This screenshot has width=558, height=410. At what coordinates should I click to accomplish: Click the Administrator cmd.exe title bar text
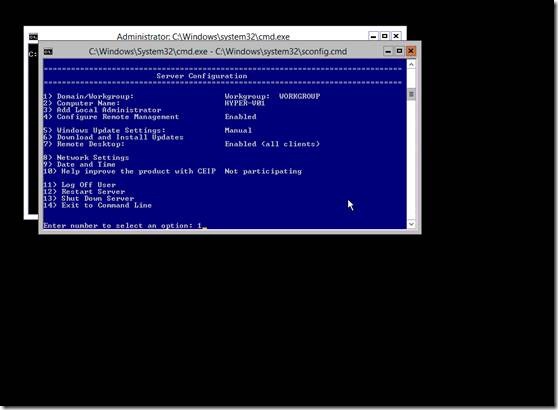[x=203, y=37]
